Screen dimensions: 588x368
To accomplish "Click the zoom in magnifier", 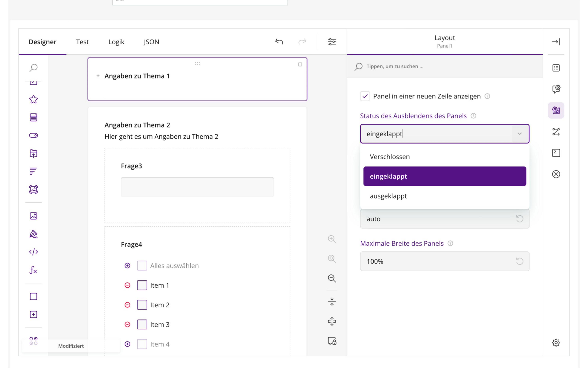I will [x=332, y=239].
